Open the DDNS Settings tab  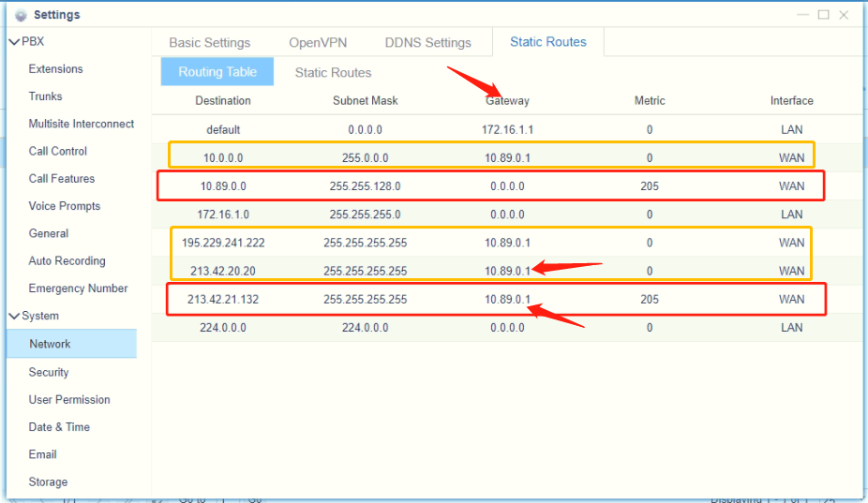(x=427, y=42)
